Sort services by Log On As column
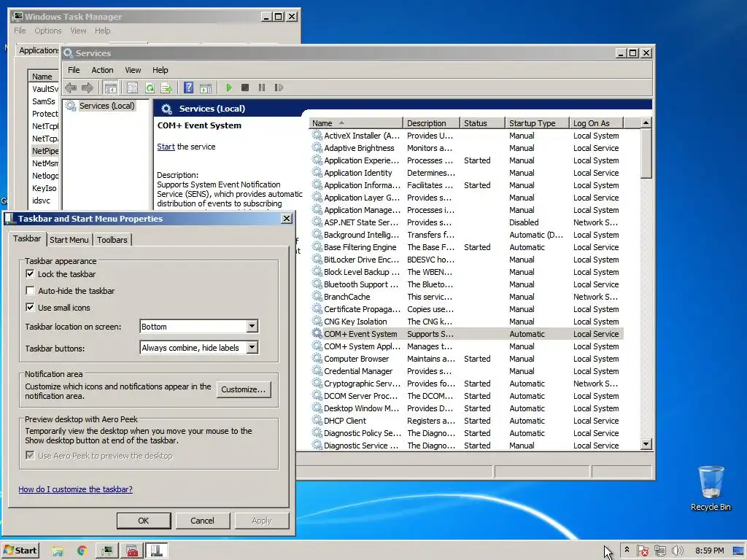 pyautogui.click(x=596, y=122)
